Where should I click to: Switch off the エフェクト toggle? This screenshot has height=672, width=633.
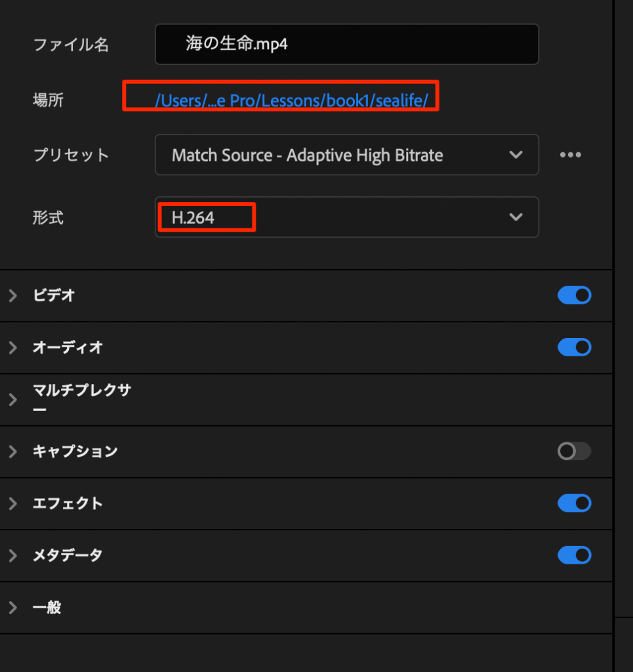click(574, 503)
